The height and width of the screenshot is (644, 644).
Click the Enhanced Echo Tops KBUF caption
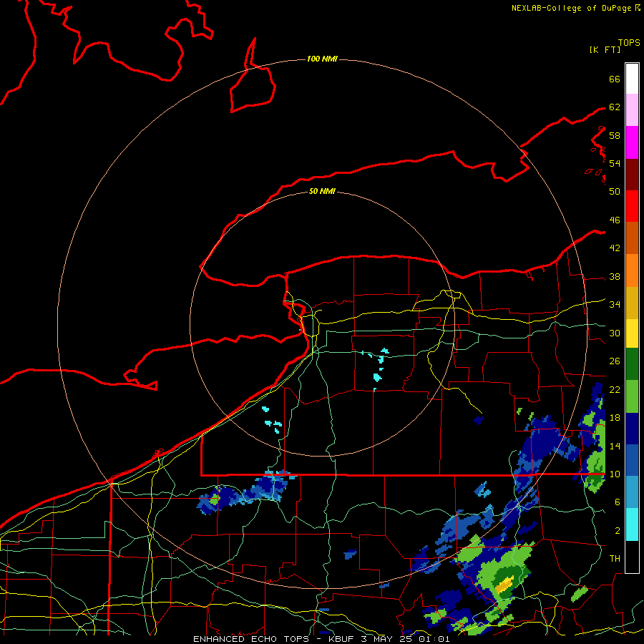(x=321, y=639)
